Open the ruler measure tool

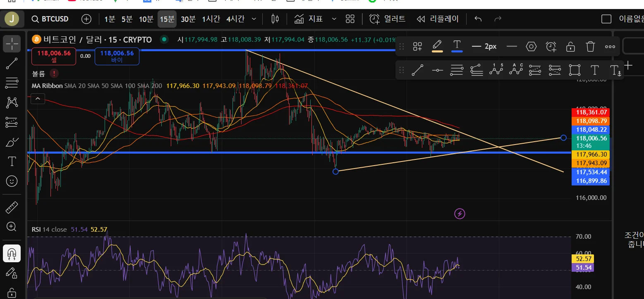click(x=12, y=207)
